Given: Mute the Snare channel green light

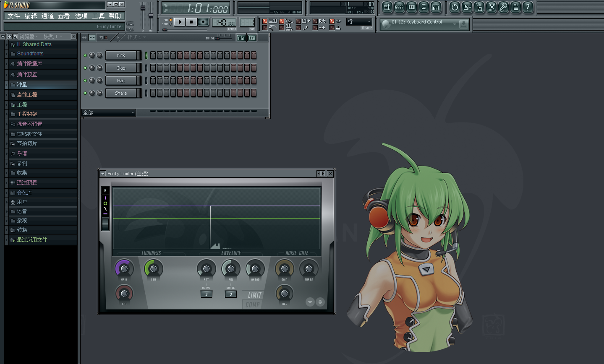Looking at the screenshot, I should (x=85, y=93).
